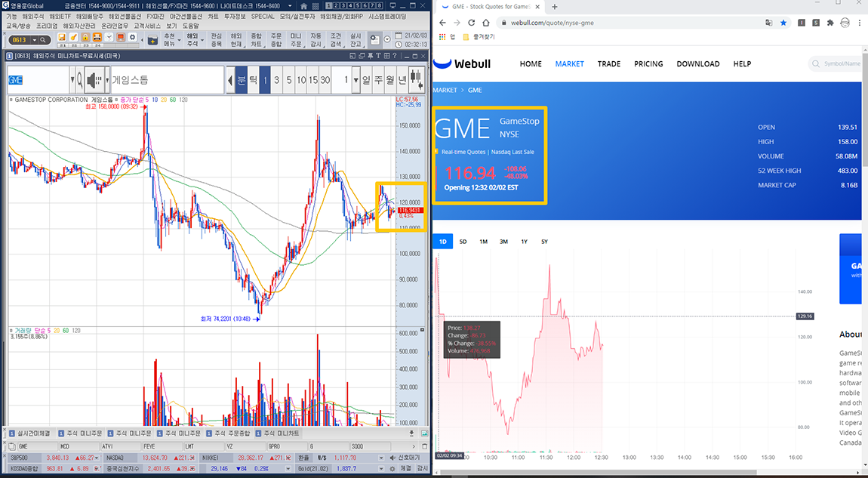Click the download arrow icon on bottom tab bar
The width and height of the screenshot is (868, 478).
(x=411, y=433)
